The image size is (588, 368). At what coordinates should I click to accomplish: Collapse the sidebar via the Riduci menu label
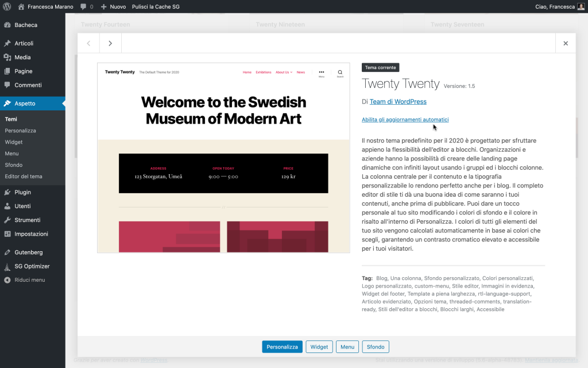[x=30, y=280]
